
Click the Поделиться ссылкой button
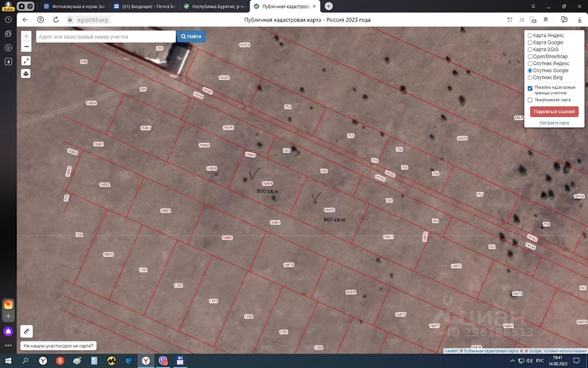pos(554,111)
